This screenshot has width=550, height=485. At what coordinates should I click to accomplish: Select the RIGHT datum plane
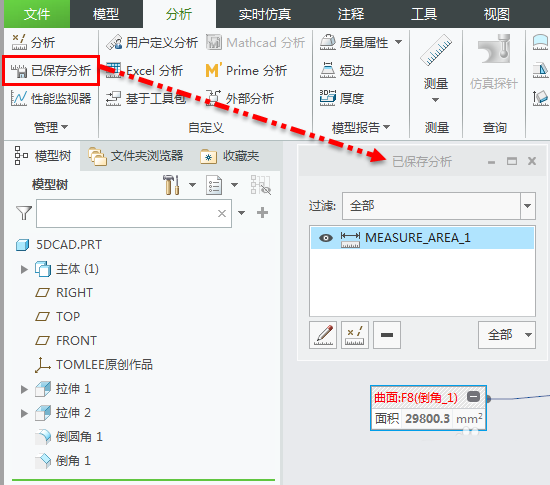65,292
